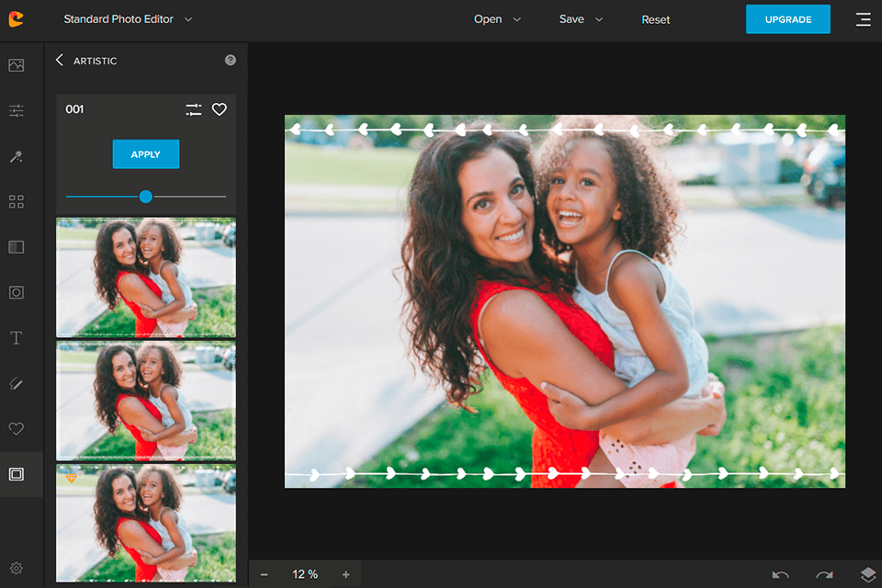Viewport: 882px width, 588px height.
Task: Click the ARTISTIC panel title
Action: point(95,61)
